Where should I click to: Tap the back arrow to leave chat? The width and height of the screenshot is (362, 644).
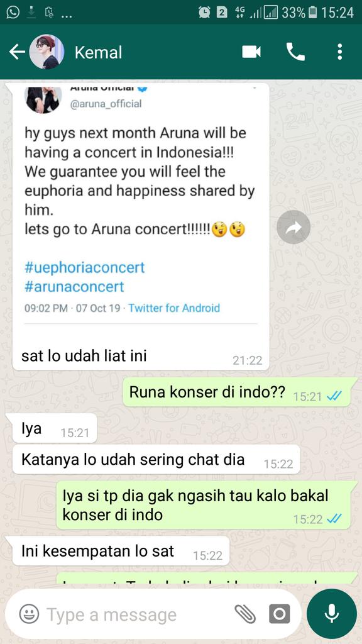17,52
